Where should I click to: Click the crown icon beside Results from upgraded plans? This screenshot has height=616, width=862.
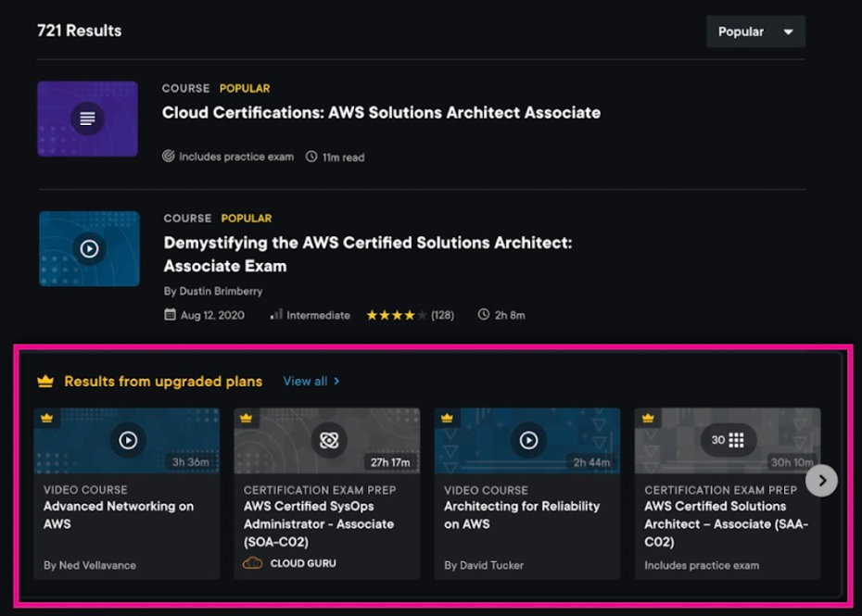tap(45, 381)
